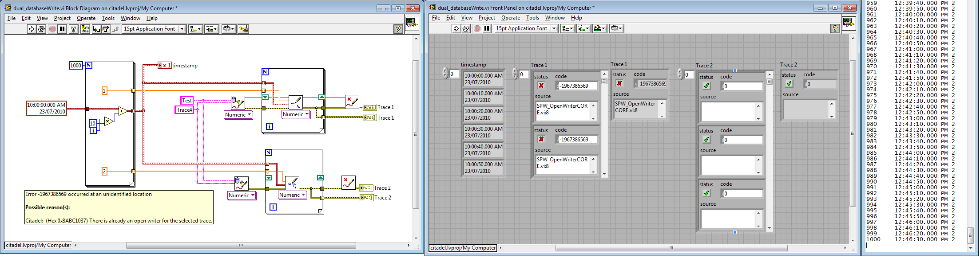Open Operate menu in Front Panel window
This screenshot has height=258, width=980.
point(511,18)
